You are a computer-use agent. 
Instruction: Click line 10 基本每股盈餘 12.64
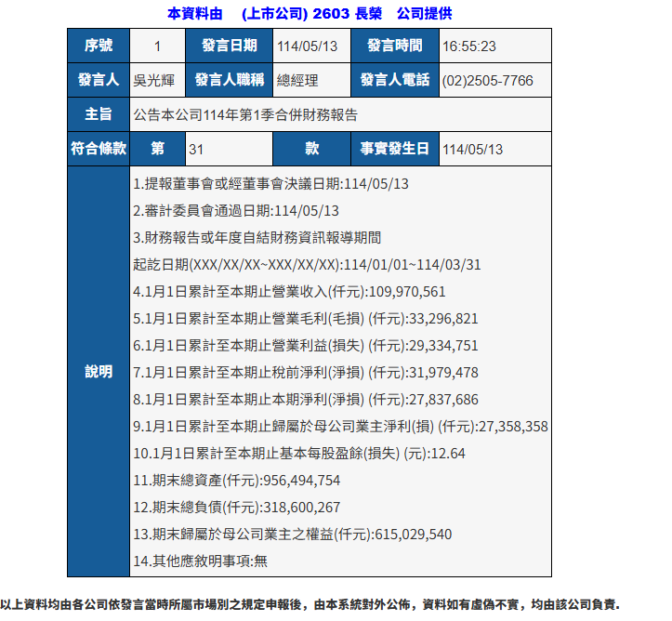pyautogui.click(x=299, y=454)
